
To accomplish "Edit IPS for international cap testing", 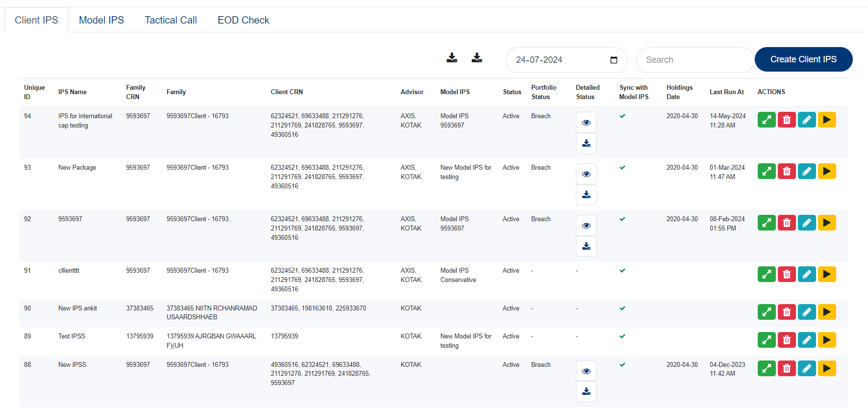I will click(x=807, y=120).
